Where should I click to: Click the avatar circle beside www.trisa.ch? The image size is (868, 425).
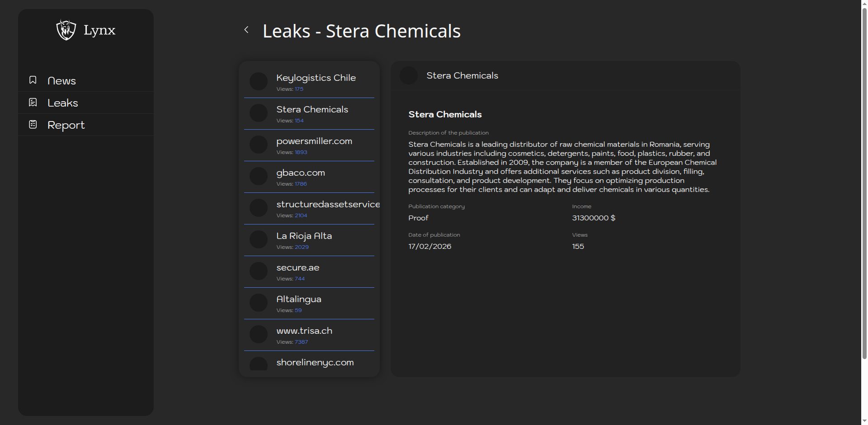(x=259, y=334)
